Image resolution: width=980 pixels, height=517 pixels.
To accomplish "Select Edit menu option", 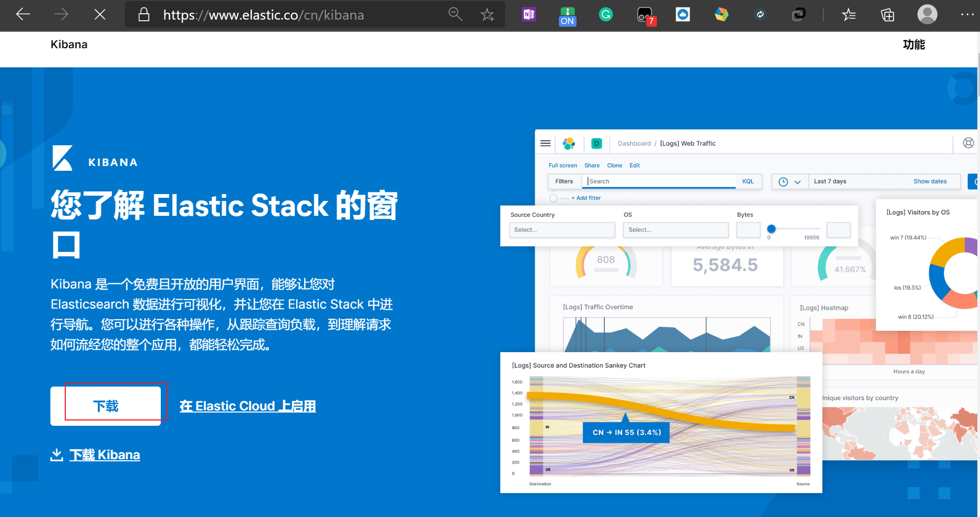I will coord(635,165).
